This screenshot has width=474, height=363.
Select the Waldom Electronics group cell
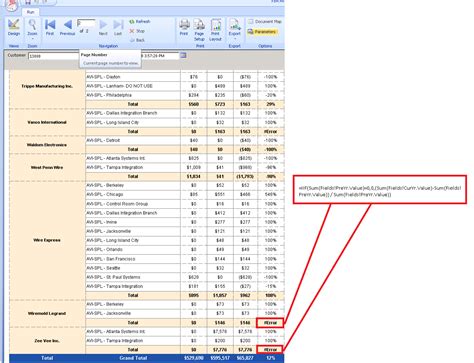pos(47,145)
